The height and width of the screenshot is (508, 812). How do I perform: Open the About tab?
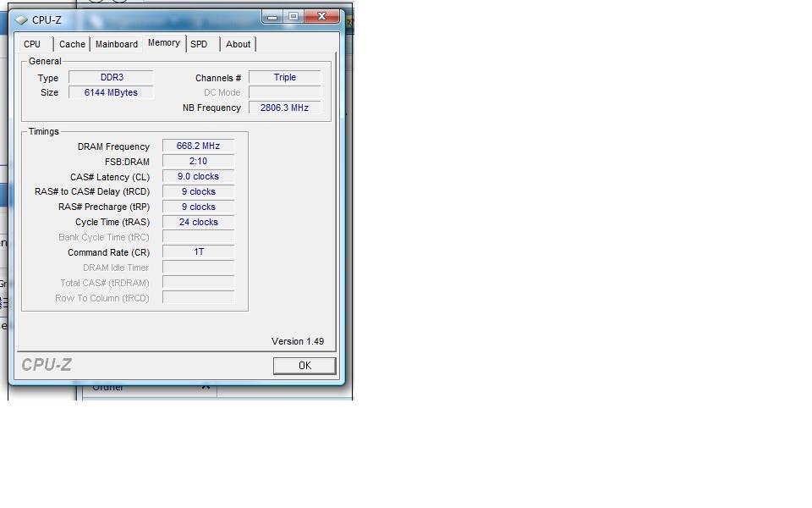click(239, 44)
